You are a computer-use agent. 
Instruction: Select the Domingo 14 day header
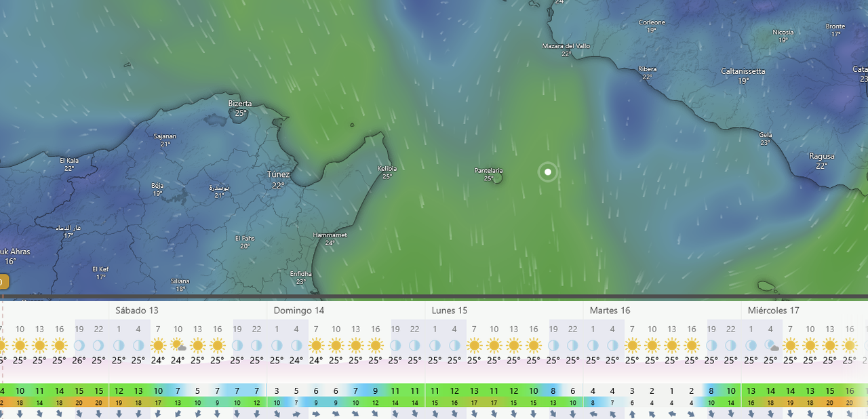(x=299, y=311)
